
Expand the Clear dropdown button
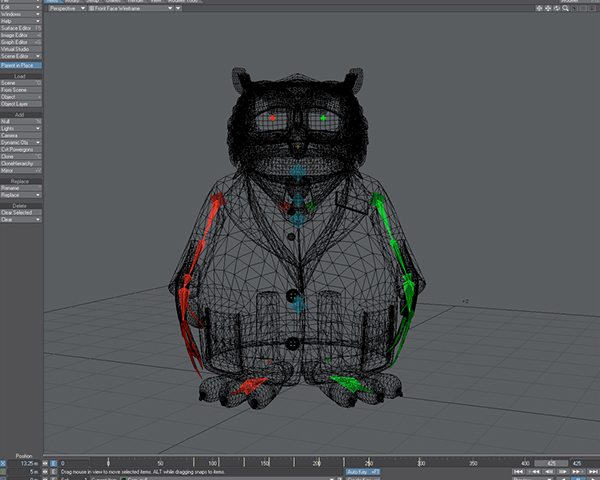[21, 219]
